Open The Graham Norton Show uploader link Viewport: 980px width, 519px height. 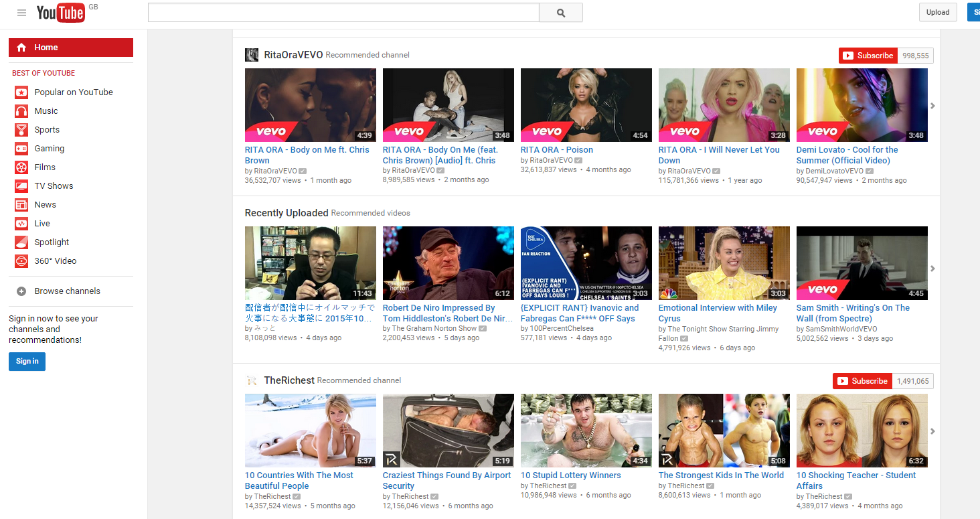point(434,329)
